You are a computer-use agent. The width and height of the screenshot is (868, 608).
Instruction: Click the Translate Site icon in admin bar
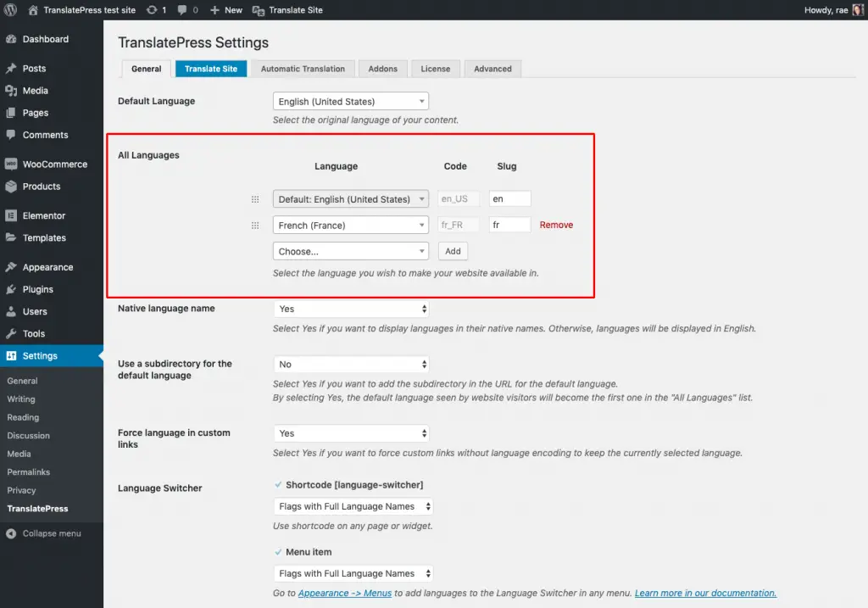258,10
